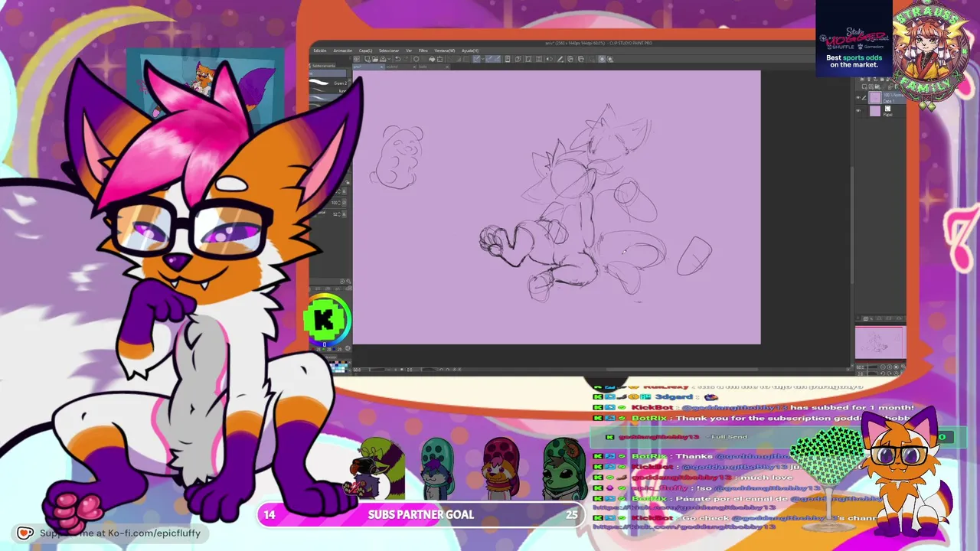
Task: Open the Filtro menu
Action: [423, 51]
